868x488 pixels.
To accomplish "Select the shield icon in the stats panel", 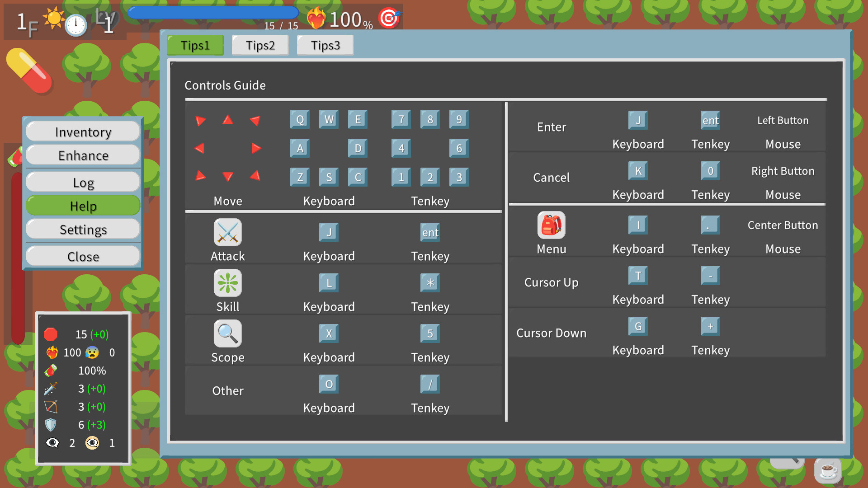I will click(x=51, y=425).
